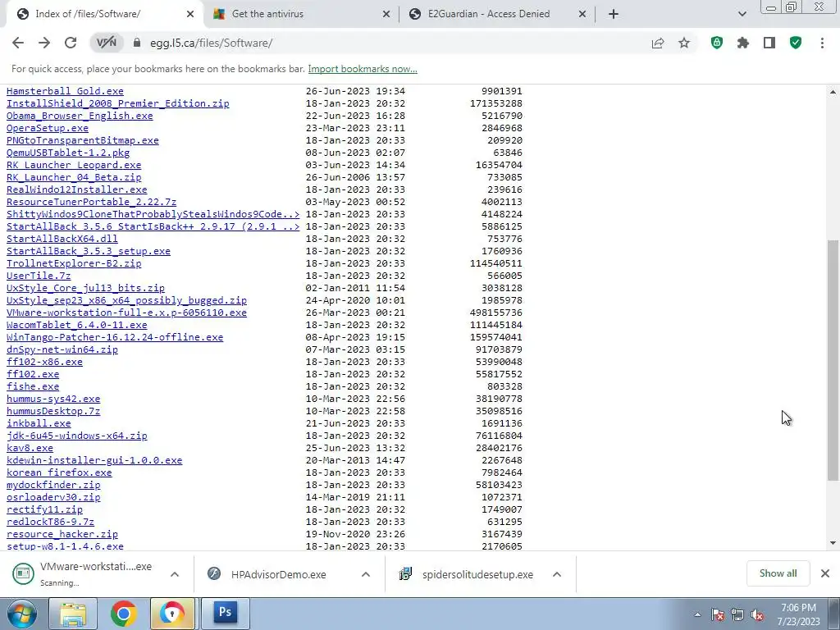Open a new tab
This screenshot has height=630, width=840.
click(x=614, y=14)
